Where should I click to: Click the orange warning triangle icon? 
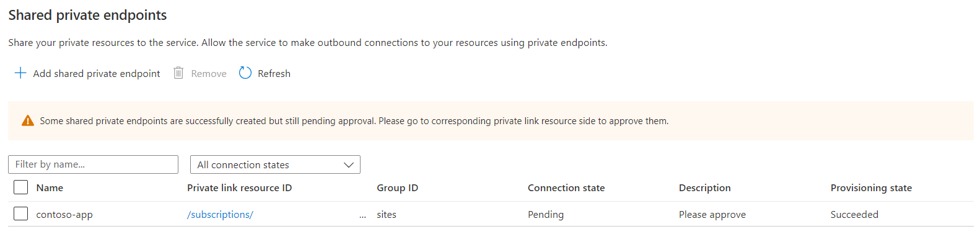tap(28, 121)
